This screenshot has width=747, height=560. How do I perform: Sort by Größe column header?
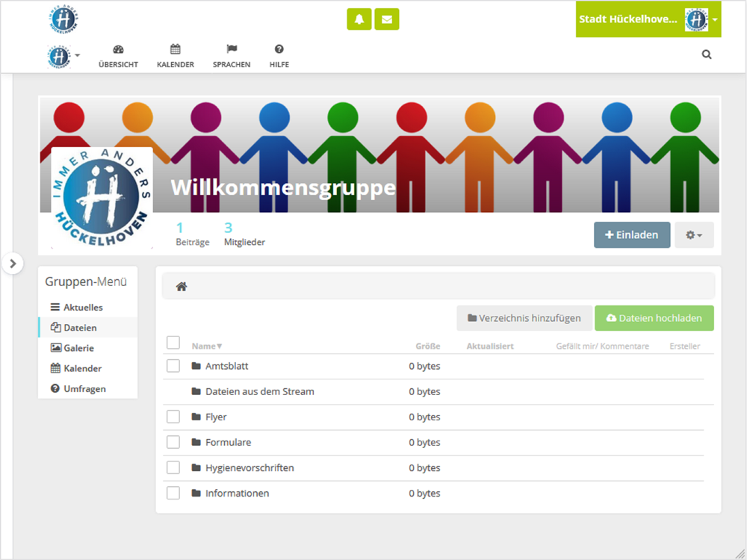coord(427,346)
